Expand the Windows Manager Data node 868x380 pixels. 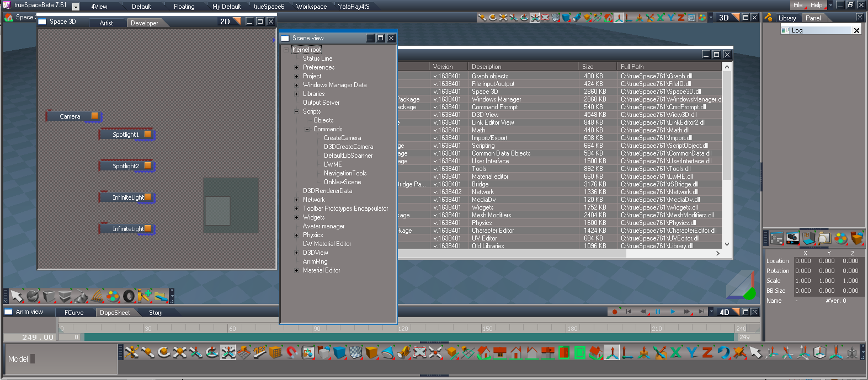296,85
